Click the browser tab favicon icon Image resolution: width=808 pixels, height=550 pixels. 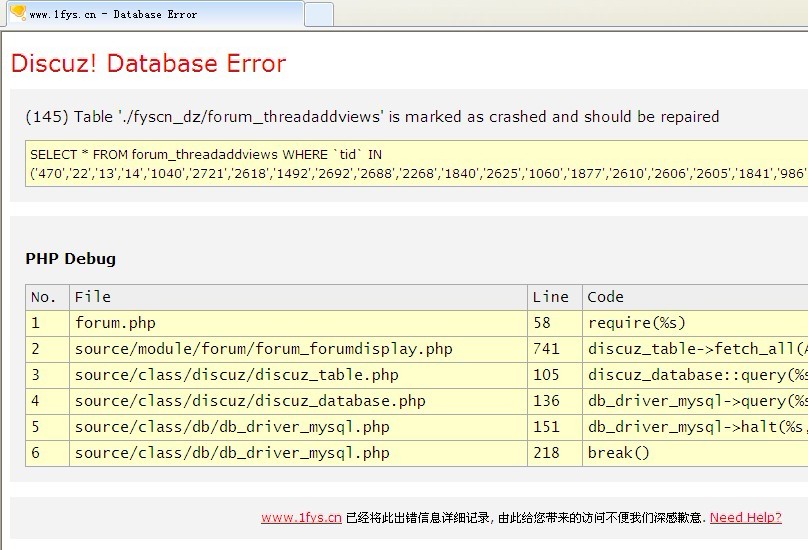pos(18,12)
